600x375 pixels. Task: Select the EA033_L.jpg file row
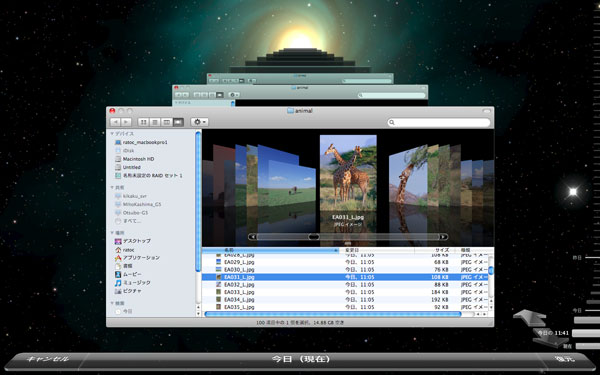[x=345, y=292]
